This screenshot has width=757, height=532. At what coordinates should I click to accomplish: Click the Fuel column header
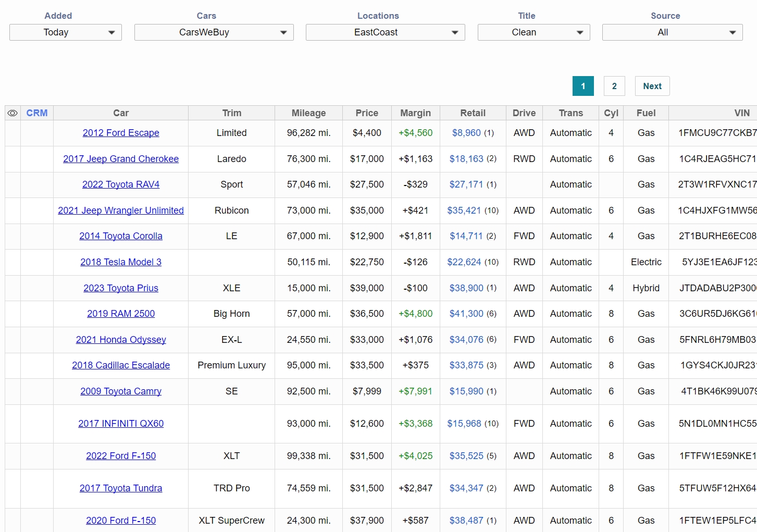coord(646,113)
